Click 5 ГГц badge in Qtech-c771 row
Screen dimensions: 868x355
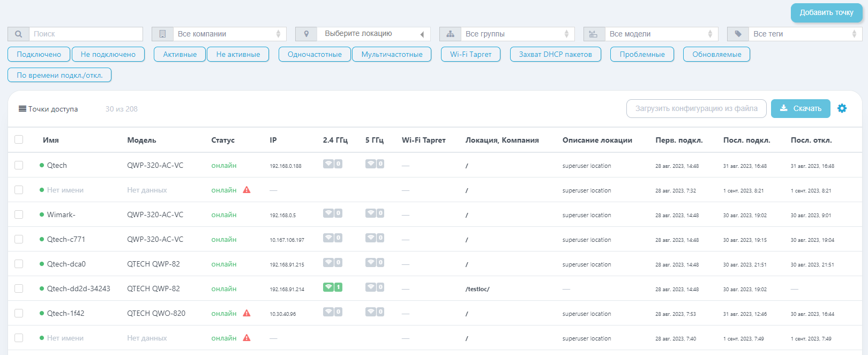pos(375,238)
